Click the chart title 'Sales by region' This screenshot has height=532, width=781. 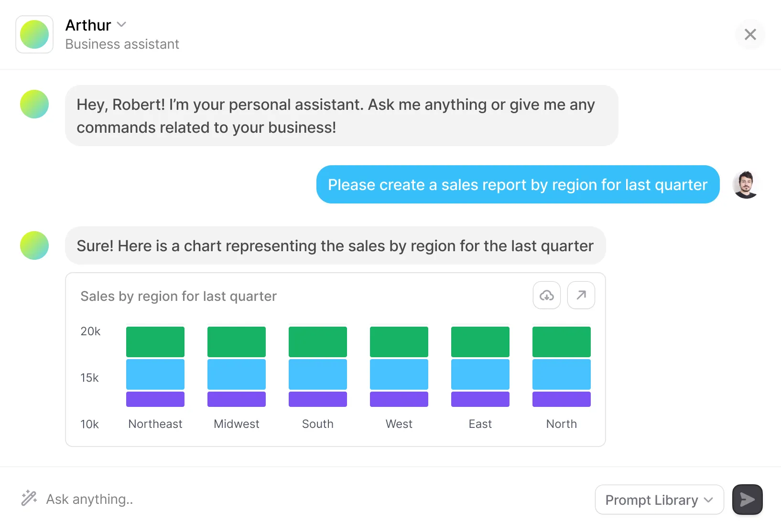click(178, 297)
